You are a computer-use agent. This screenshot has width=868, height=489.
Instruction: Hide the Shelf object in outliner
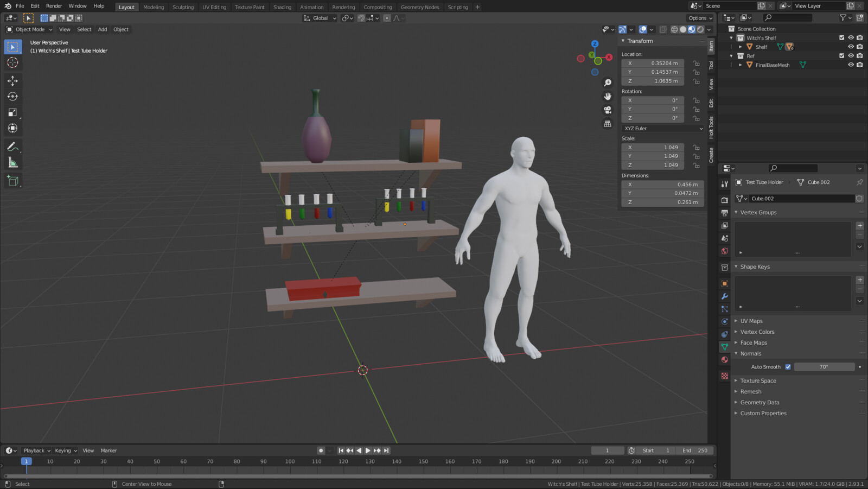click(851, 47)
